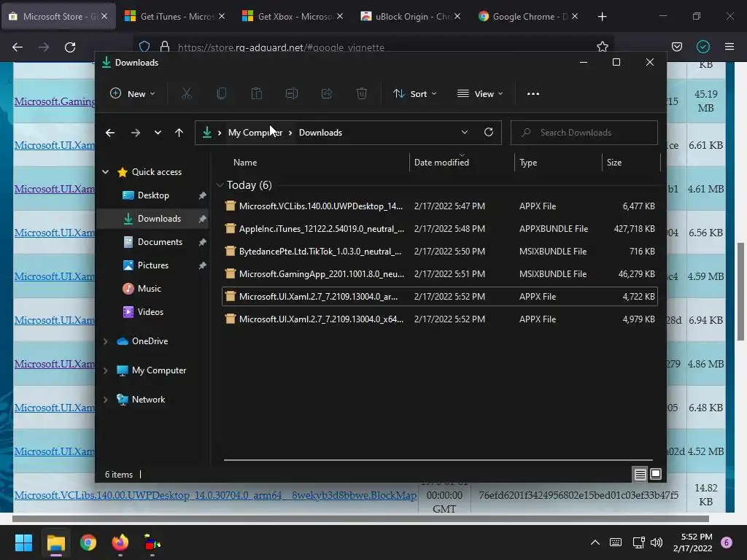
Task: Switch to the Google Chrome download tab
Action: [527, 17]
